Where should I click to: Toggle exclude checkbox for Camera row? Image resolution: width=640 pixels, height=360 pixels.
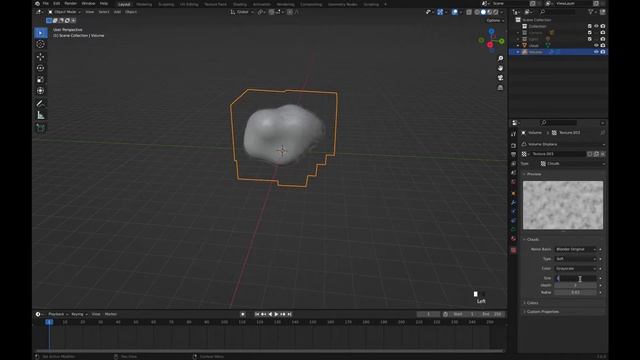(590, 33)
